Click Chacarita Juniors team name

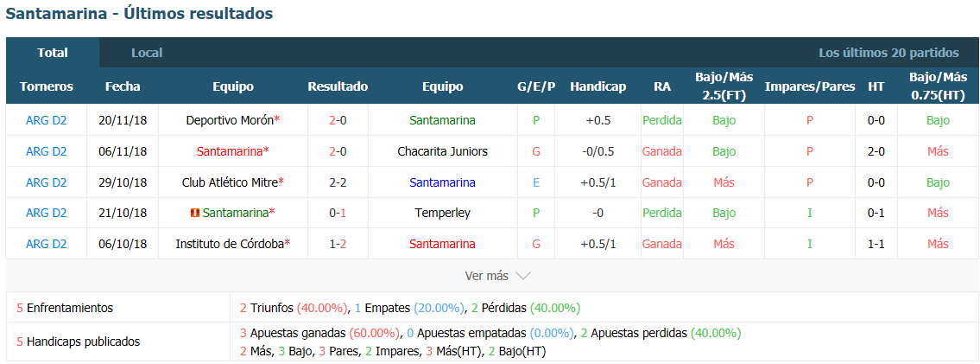click(442, 151)
